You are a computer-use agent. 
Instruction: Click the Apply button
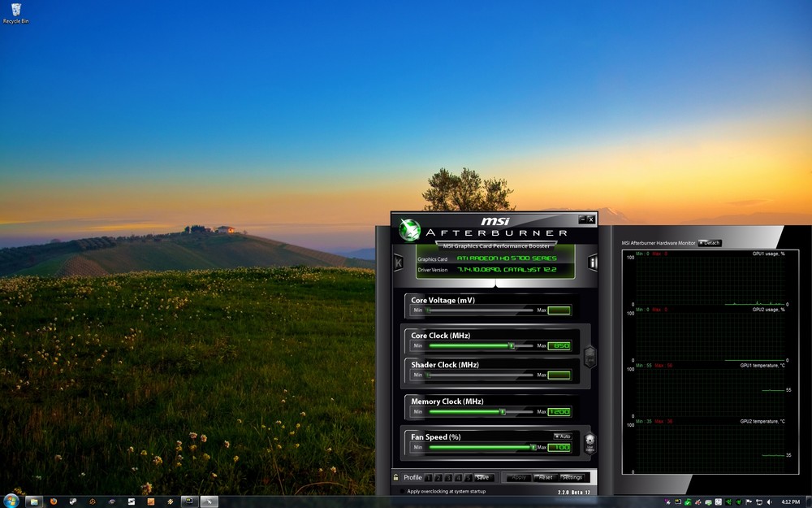point(518,477)
